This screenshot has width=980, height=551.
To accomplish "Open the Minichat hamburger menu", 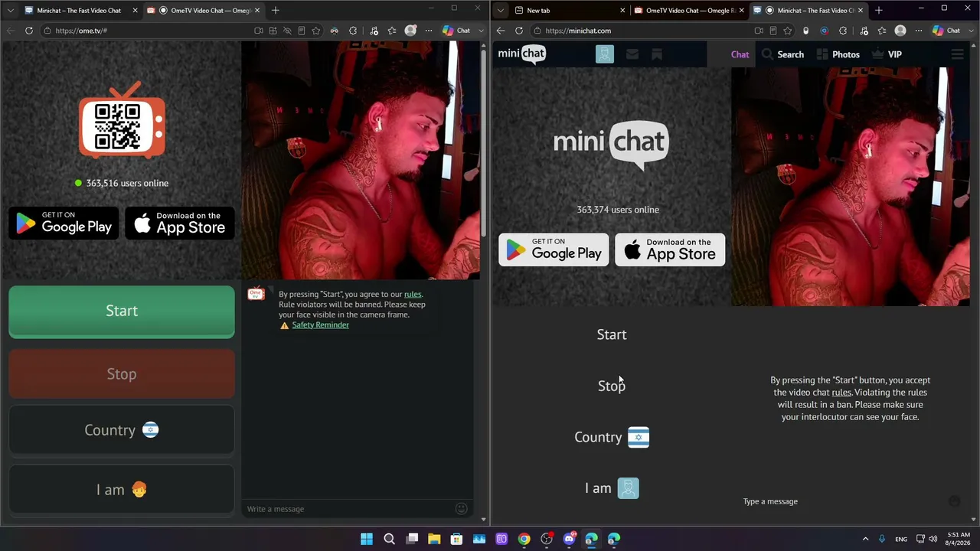I will coord(957,54).
